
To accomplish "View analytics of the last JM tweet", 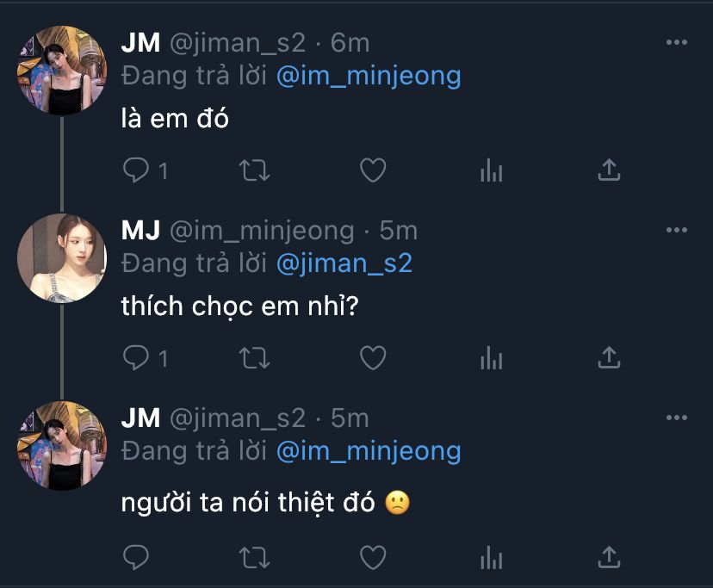I will click(492, 558).
